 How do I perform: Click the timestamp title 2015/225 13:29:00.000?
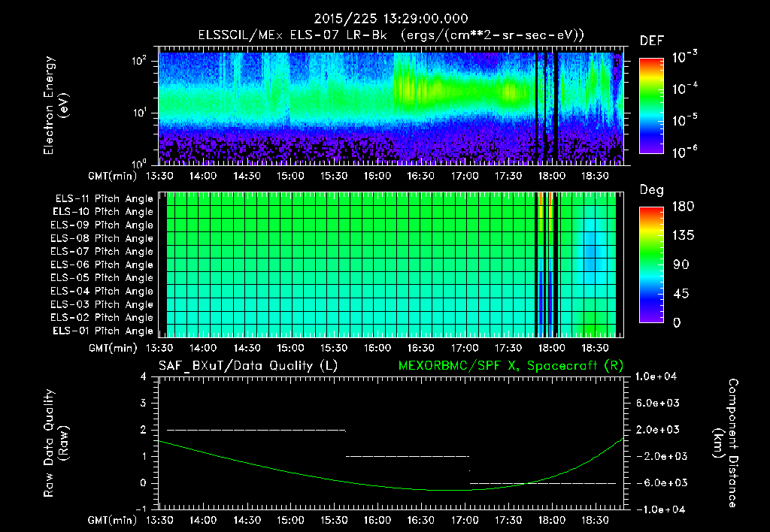[391, 19]
